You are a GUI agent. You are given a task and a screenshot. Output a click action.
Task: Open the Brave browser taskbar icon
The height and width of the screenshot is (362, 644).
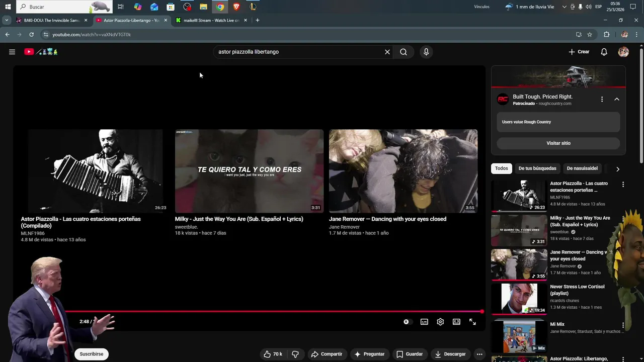(236, 7)
